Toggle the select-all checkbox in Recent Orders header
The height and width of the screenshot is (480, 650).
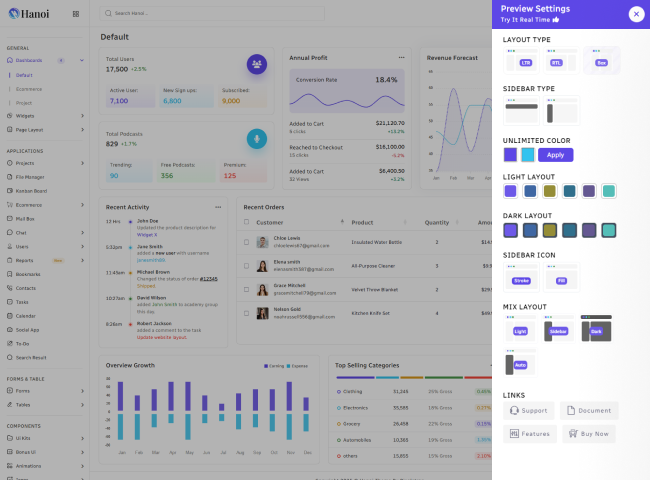[x=246, y=222]
